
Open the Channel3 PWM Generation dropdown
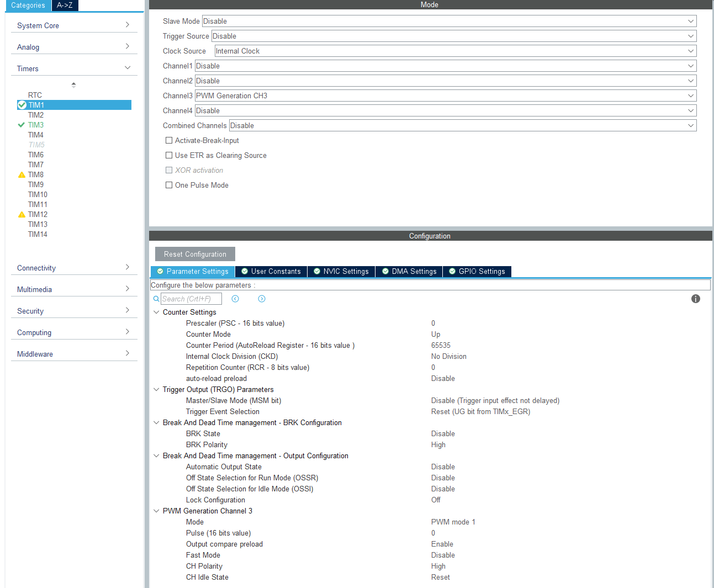click(445, 96)
